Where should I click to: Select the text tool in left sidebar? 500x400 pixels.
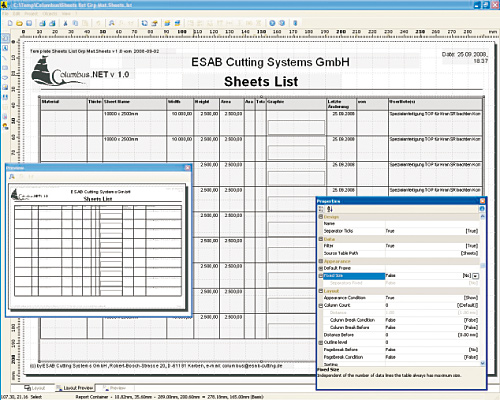pyautogui.click(x=5, y=48)
